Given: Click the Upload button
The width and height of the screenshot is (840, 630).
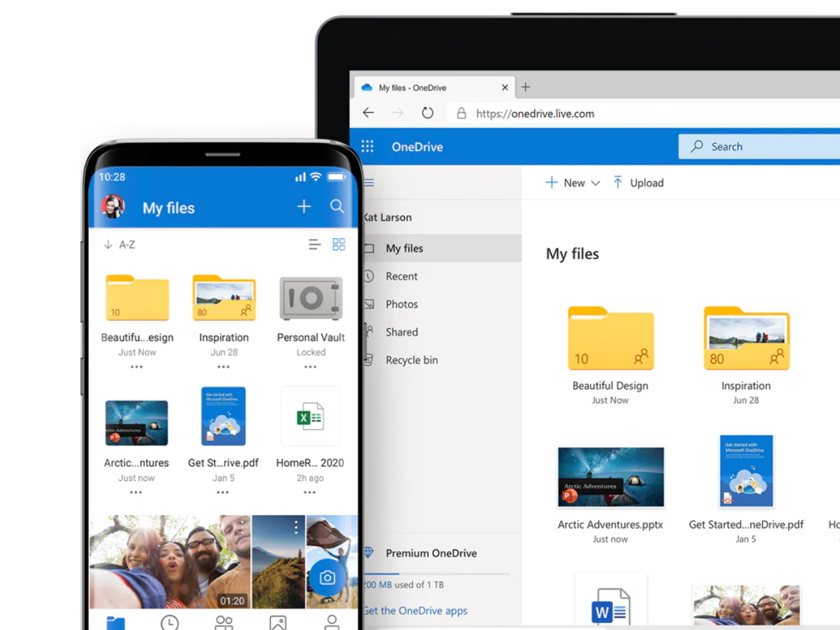Looking at the screenshot, I should (x=638, y=183).
